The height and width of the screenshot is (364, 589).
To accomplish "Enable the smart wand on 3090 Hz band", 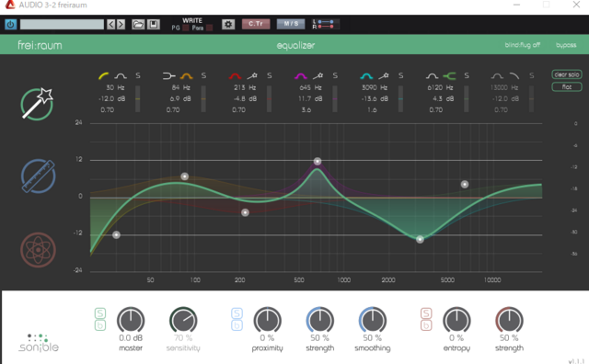I will pyautogui.click(x=384, y=76).
